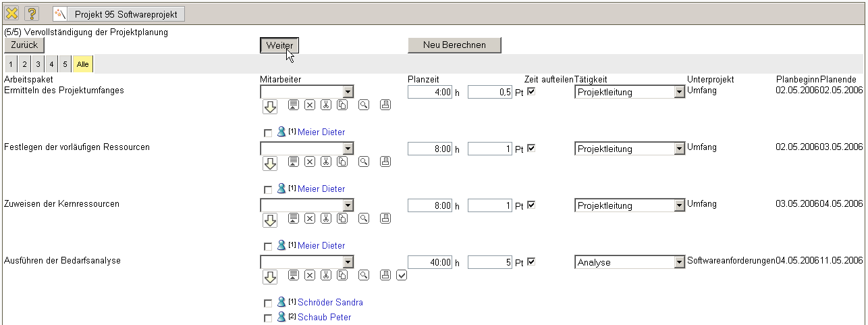Viewport: 868px width, 325px height.
Task: Click the scissors icon in the Ermitteln des Projektumfanges row
Action: pyautogui.click(x=326, y=105)
